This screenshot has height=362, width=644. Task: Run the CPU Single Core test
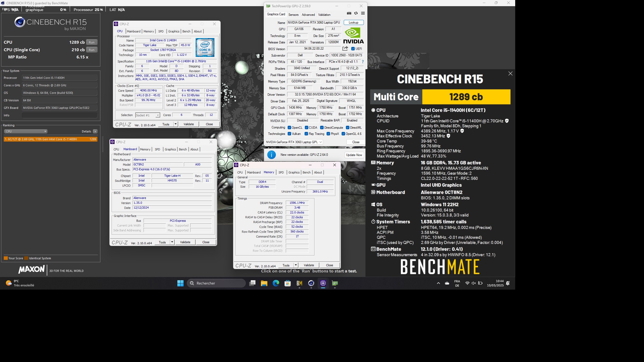[x=92, y=50]
